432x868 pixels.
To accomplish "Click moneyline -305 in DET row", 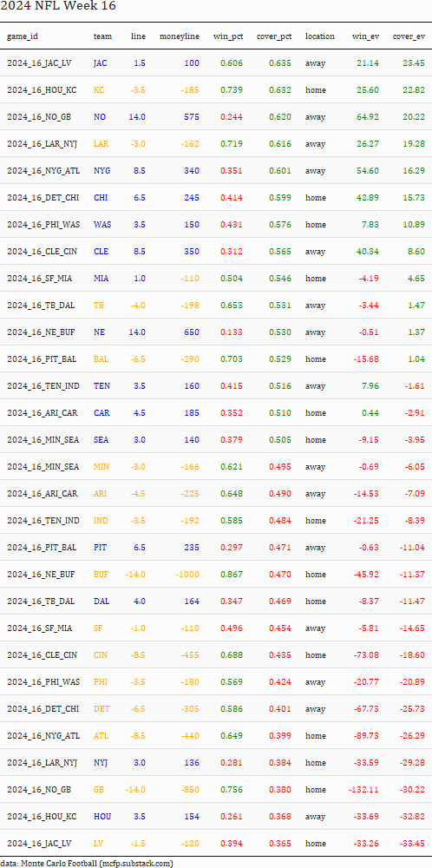I will point(190,708).
